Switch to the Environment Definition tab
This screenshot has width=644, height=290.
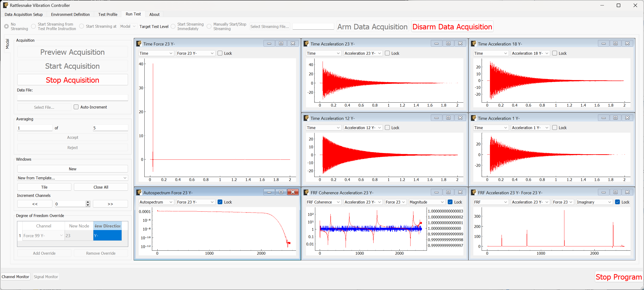click(70, 14)
